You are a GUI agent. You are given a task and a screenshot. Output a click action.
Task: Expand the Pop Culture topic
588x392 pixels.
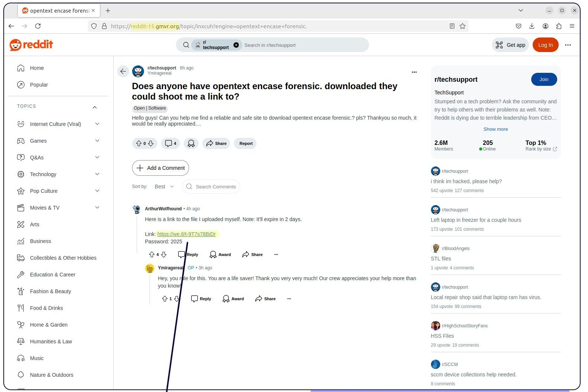[97, 191]
